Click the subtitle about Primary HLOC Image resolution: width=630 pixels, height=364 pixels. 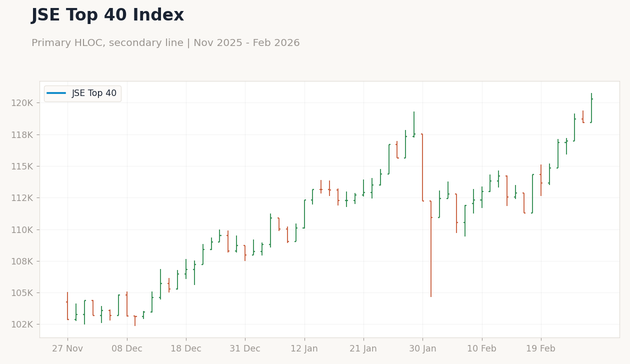click(x=165, y=43)
